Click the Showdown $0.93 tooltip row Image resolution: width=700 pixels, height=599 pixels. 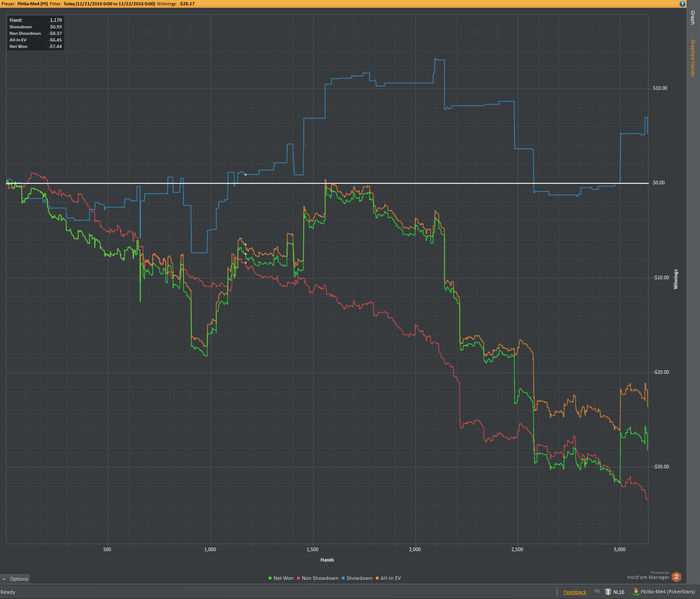click(35, 27)
